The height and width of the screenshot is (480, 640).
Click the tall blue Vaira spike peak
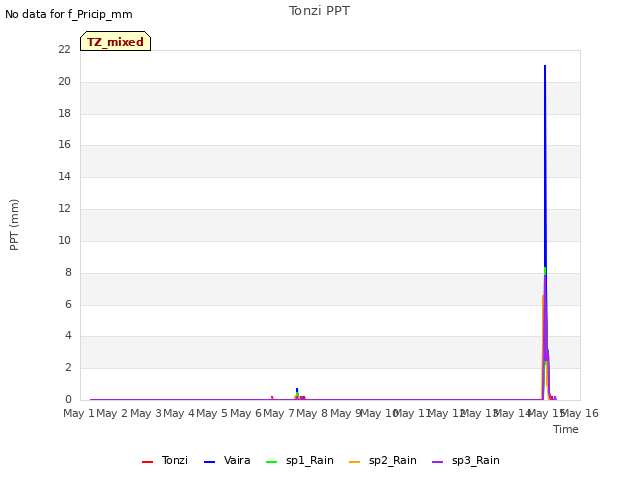545,66
